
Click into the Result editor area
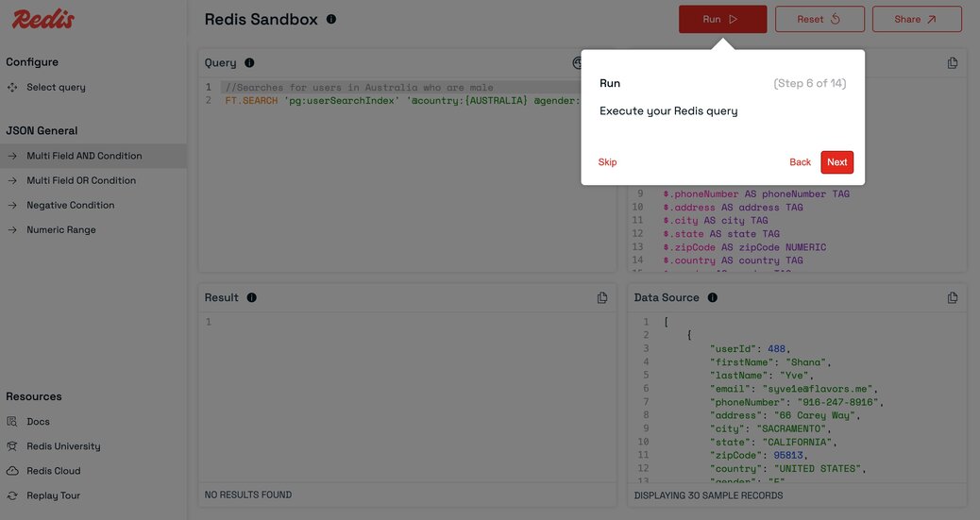pyautogui.click(x=408, y=397)
